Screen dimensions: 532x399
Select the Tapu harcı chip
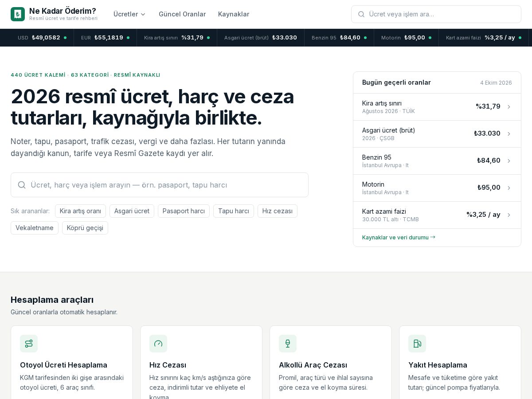(x=234, y=211)
